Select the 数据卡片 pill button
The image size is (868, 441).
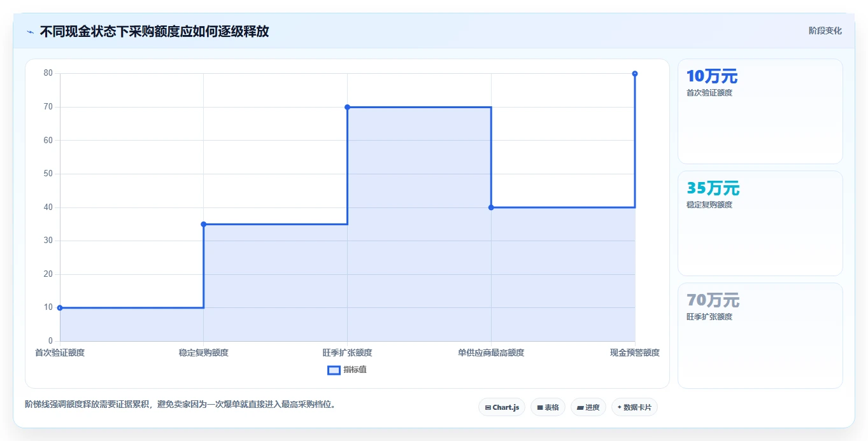pos(634,407)
